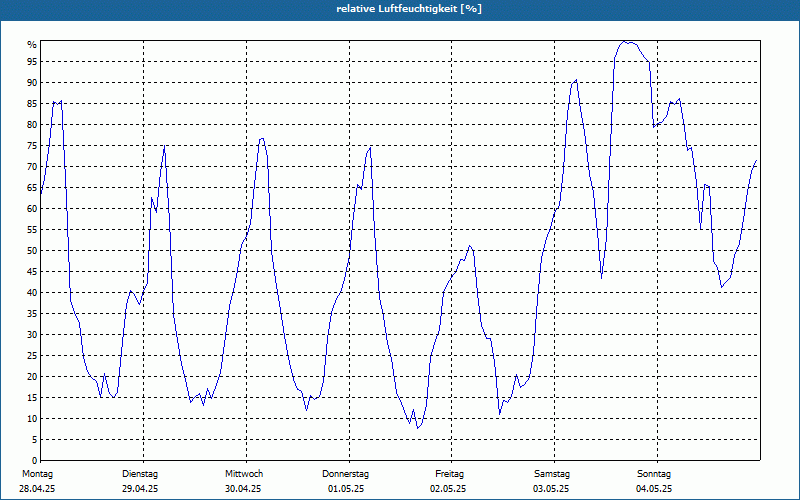This screenshot has height=500, width=800.
Task: Click the y-axis value 10
Action: (x=32, y=419)
